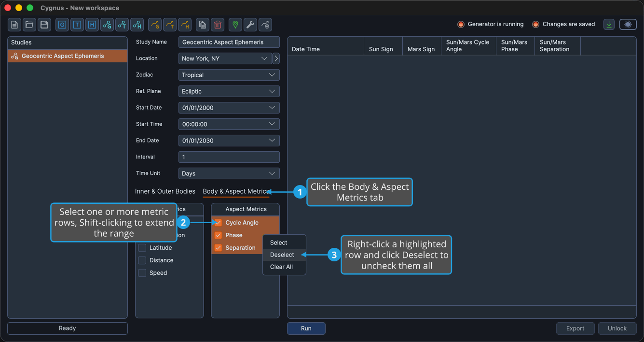
Task: Open the End Date picker
Action: (229, 141)
